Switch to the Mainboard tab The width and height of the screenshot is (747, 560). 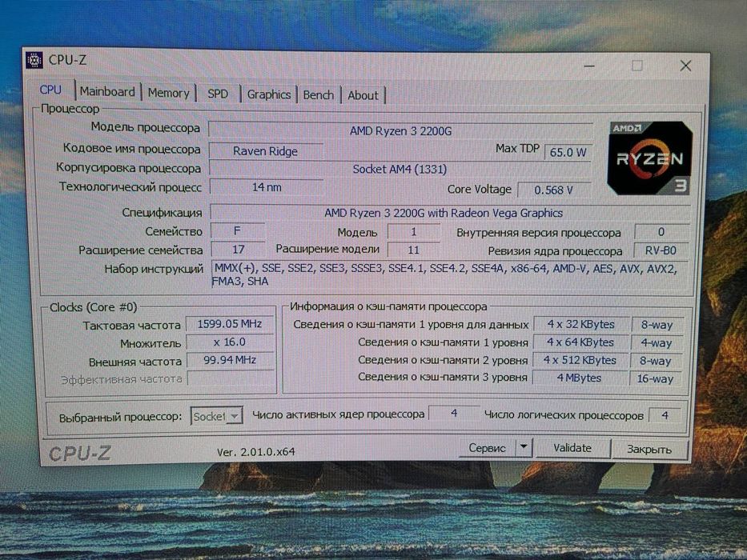[107, 91]
